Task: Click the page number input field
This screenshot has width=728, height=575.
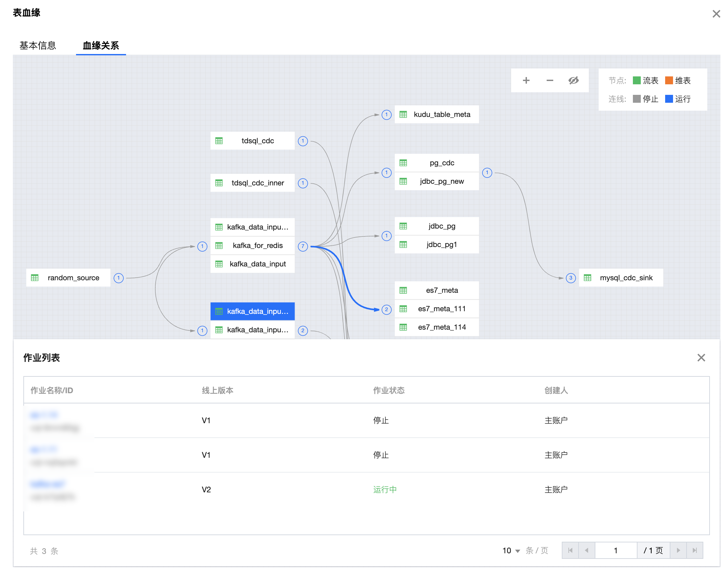Action: click(x=616, y=550)
